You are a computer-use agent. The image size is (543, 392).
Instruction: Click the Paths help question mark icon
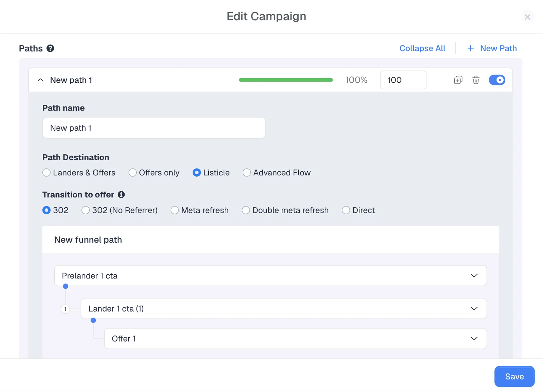[x=50, y=48]
